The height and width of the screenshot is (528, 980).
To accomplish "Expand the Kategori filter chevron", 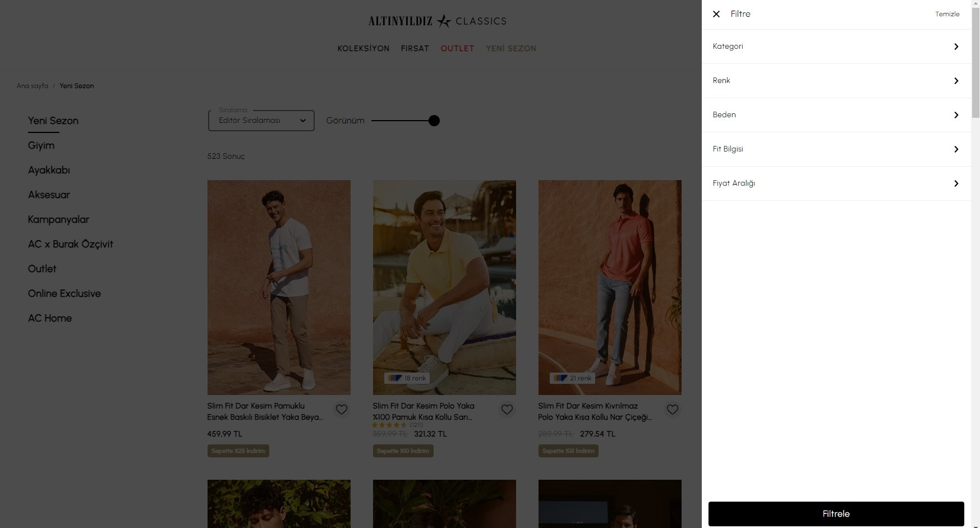I will [x=956, y=47].
